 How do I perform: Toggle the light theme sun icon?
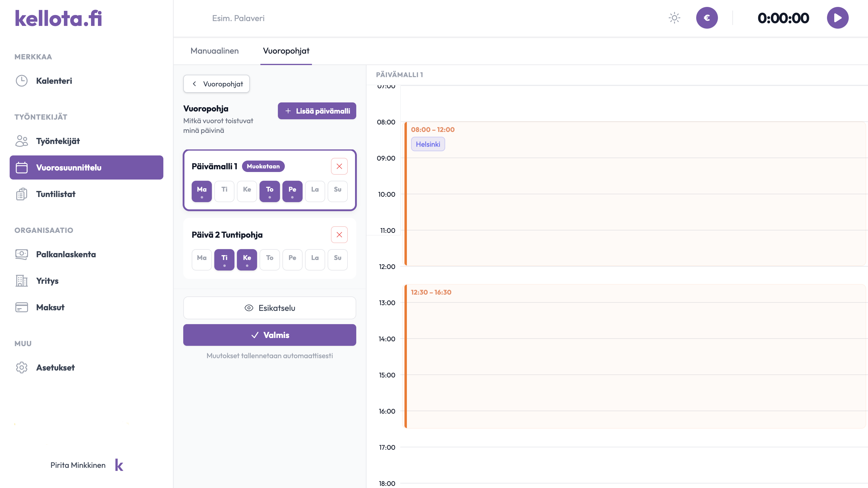coord(674,18)
